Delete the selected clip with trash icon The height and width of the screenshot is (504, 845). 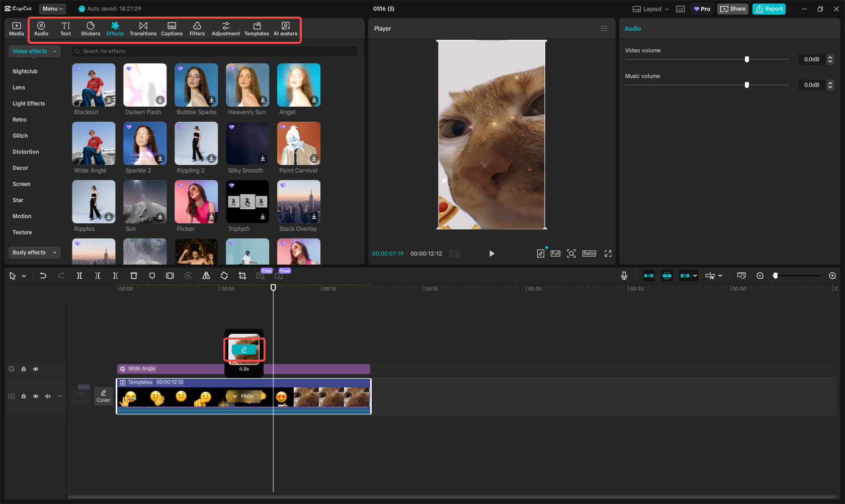click(x=134, y=276)
